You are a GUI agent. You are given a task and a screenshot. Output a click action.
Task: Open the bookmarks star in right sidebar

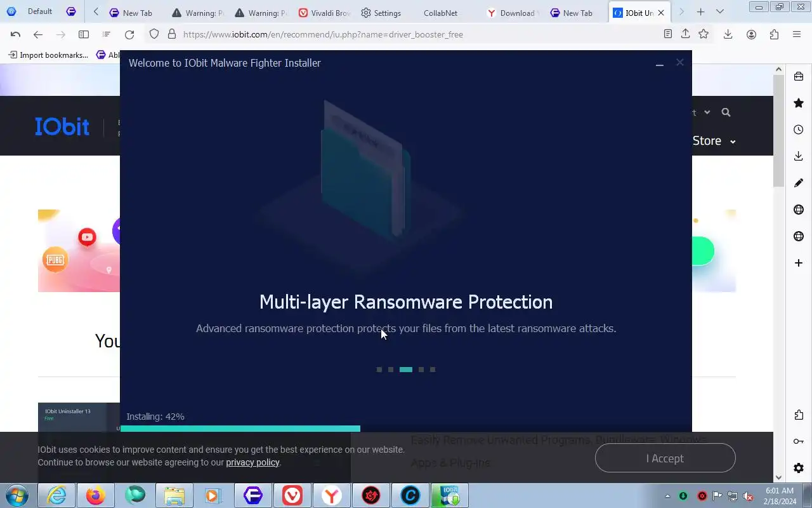[x=799, y=103]
